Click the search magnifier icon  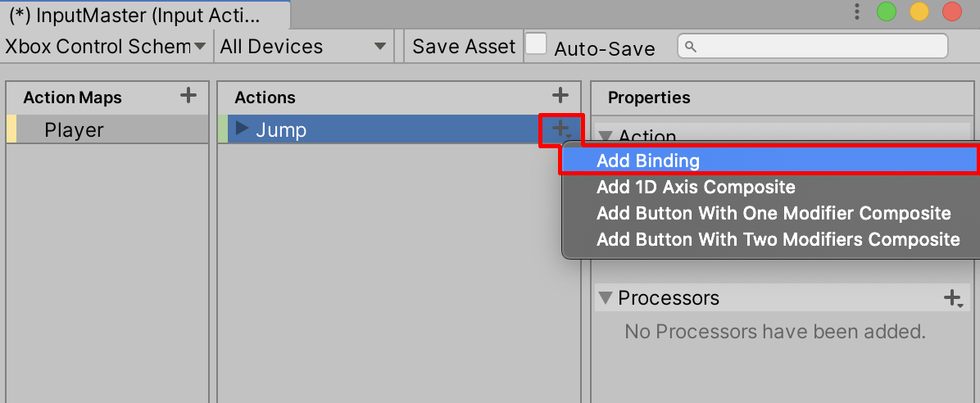(690, 48)
